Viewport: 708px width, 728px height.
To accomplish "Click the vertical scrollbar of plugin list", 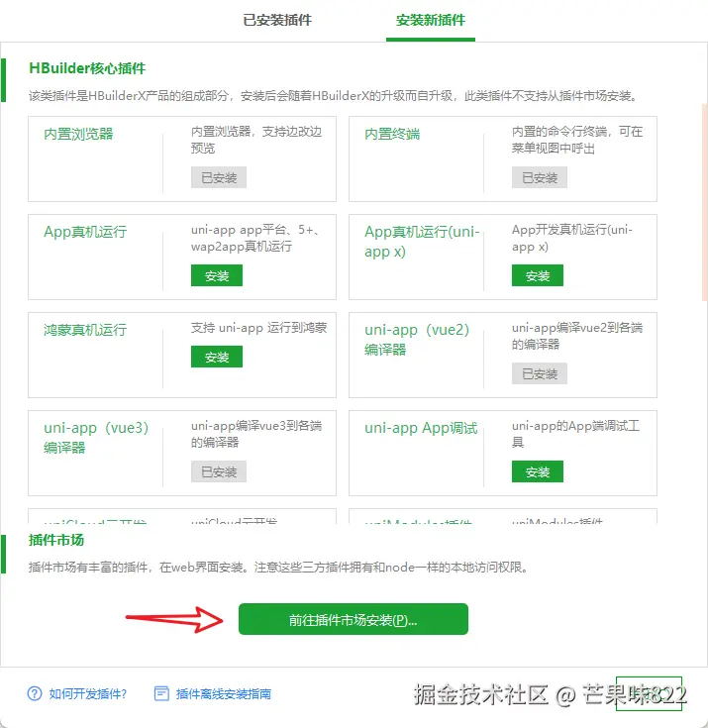I will pyautogui.click(x=705, y=202).
